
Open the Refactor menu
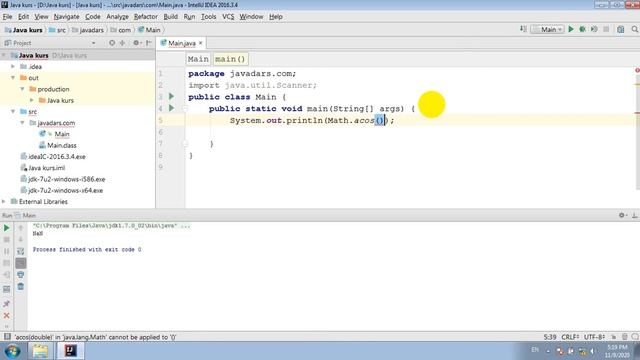pos(146,17)
